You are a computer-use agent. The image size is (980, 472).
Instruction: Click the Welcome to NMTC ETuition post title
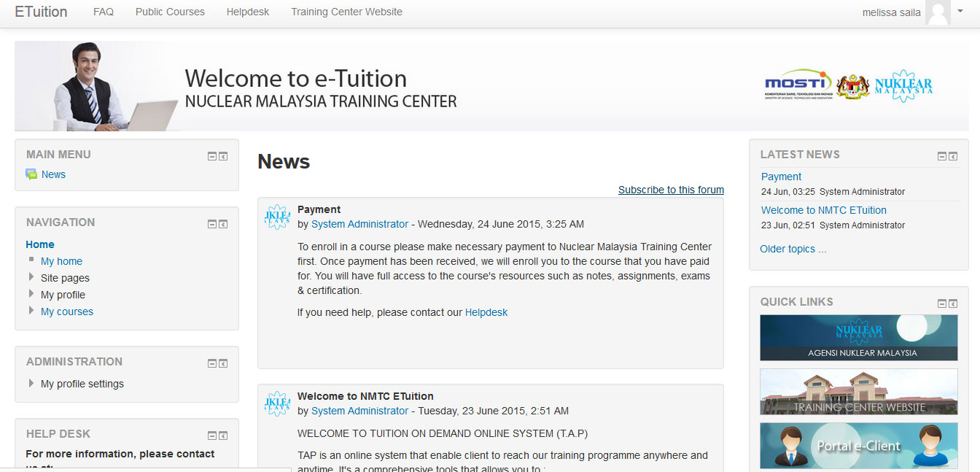365,396
